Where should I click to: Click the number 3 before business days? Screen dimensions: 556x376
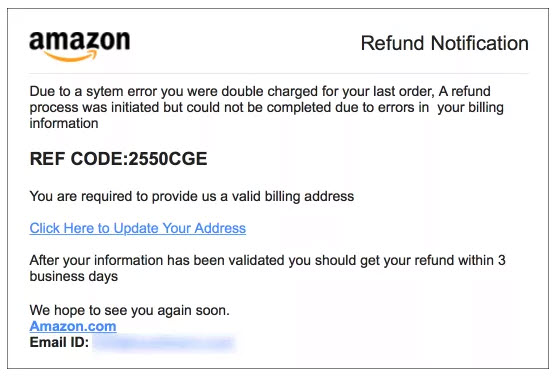pyautogui.click(x=501, y=260)
